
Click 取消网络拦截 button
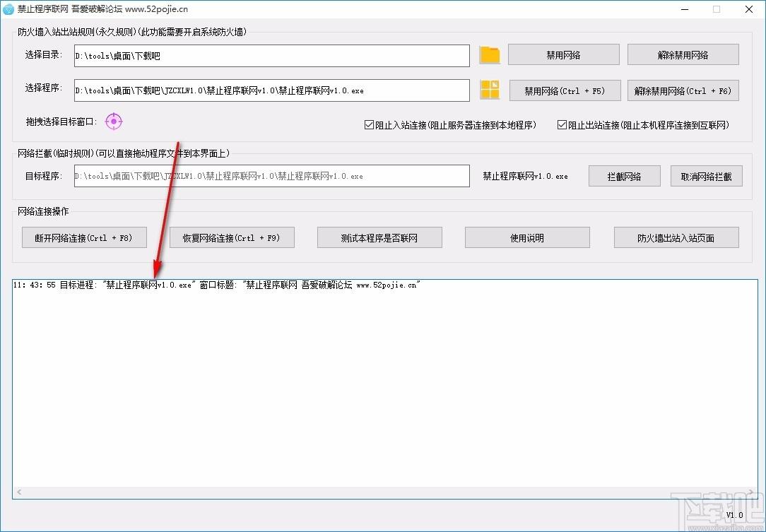[706, 176]
